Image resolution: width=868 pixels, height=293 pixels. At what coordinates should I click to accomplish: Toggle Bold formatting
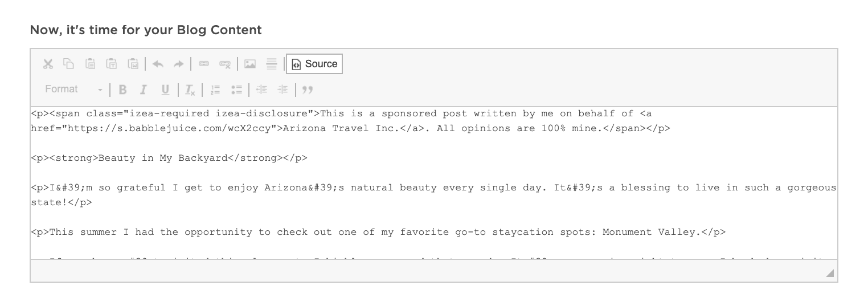122,89
